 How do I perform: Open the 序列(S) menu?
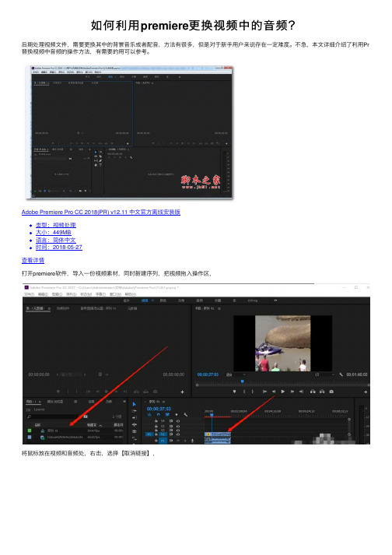[x=72, y=294]
